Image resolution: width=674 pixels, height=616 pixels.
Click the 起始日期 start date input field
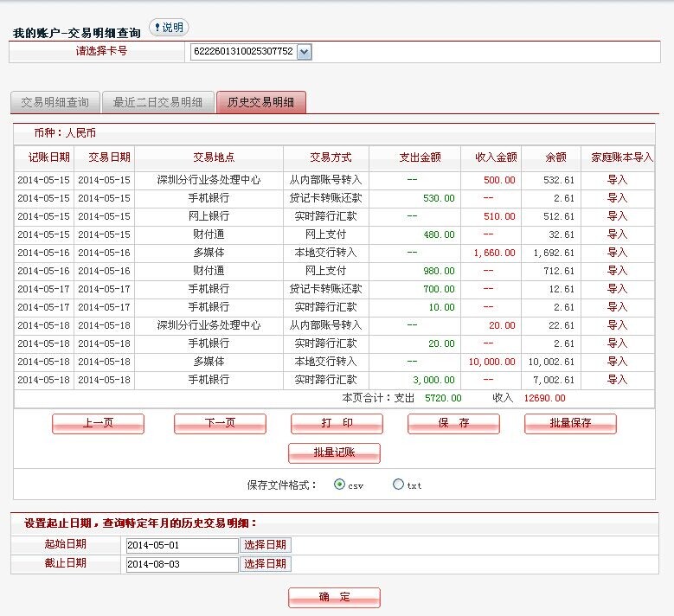pyautogui.click(x=181, y=546)
